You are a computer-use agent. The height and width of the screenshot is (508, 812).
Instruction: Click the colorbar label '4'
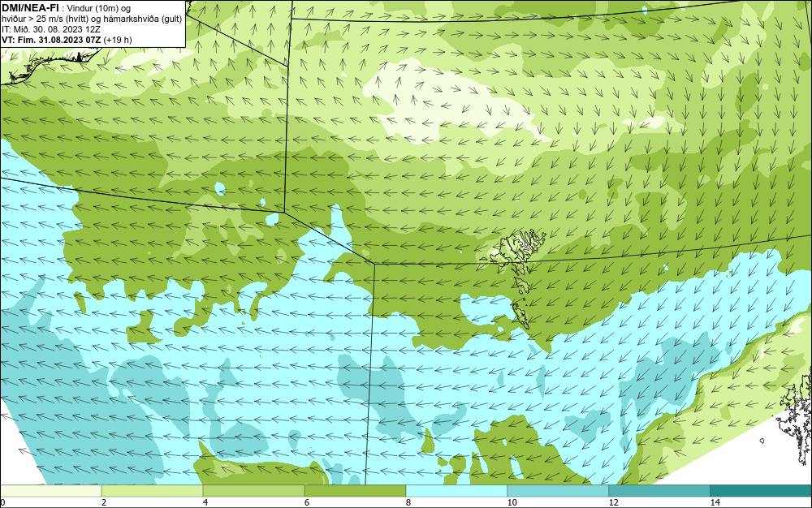pos(205,503)
